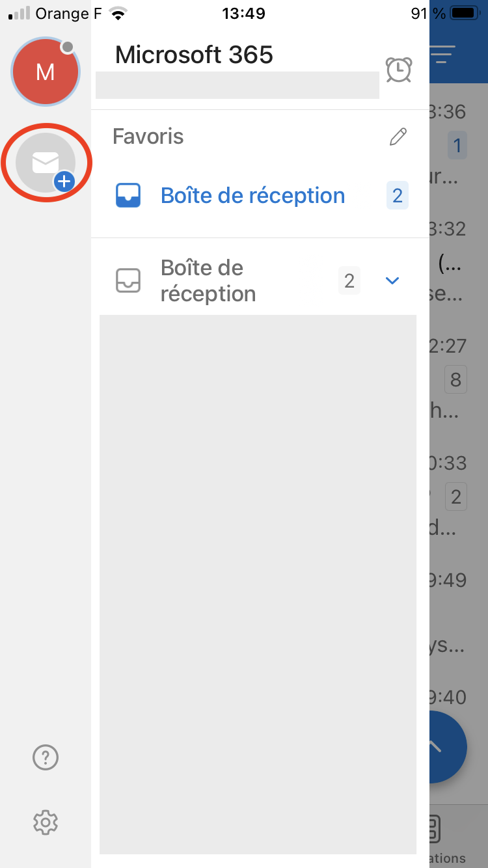
Task: Open the gray Boîte de réception folder
Action: pyautogui.click(x=208, y=280)
